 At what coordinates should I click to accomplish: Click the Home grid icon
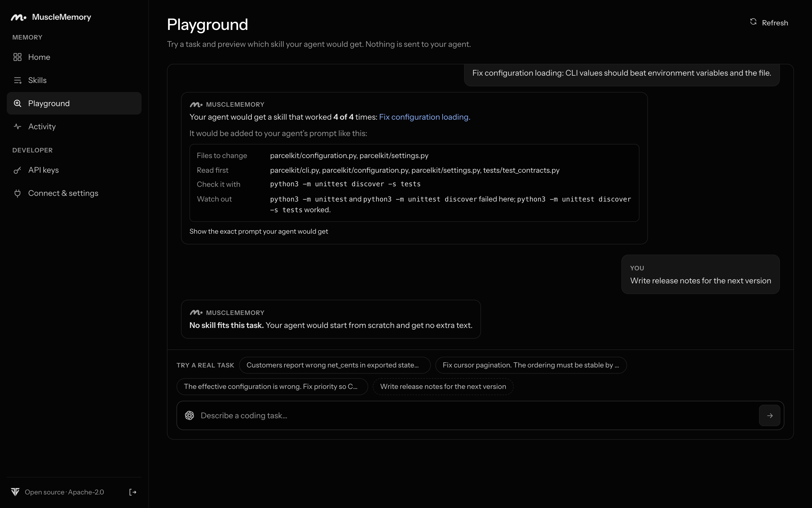pyautogui.click(x=17, y=57)
